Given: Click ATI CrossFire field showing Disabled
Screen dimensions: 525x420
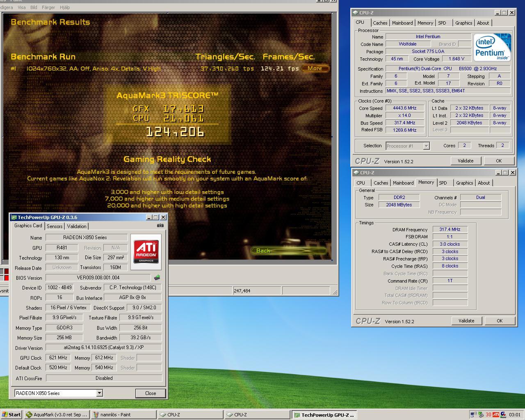Looking at the screenshot, I should 103,378.
